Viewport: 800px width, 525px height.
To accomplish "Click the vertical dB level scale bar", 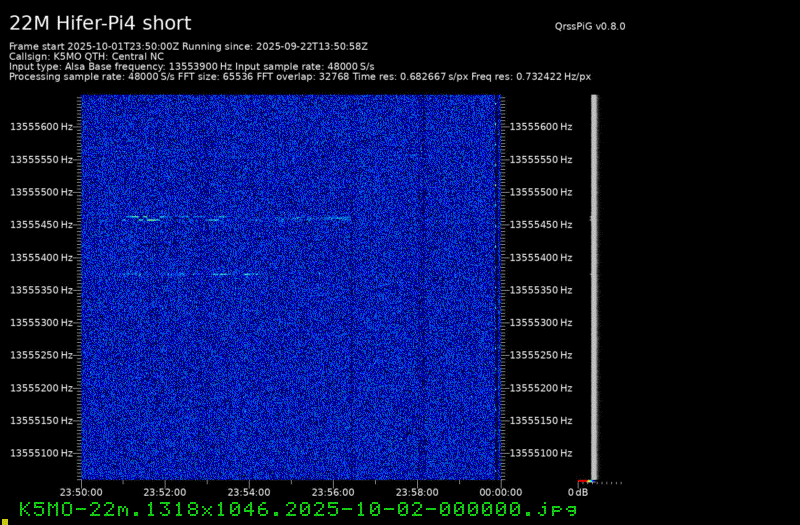I will [594, 288].
